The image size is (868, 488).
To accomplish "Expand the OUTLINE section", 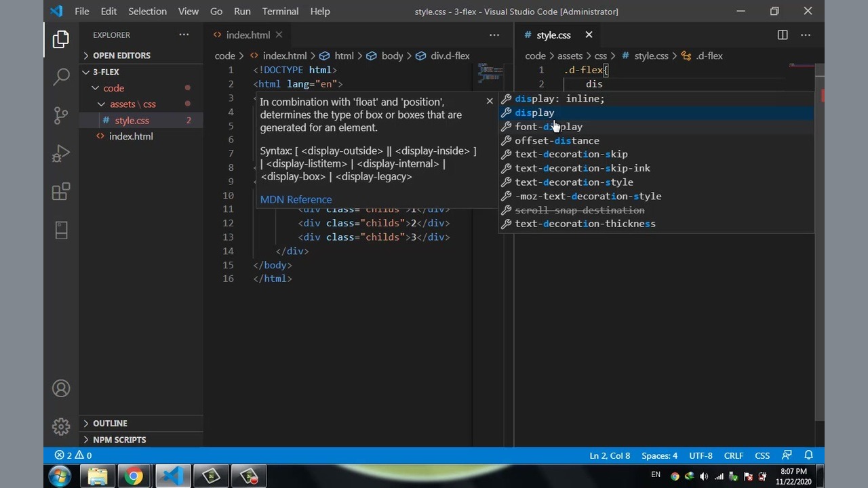I will [x=110, y=424].
